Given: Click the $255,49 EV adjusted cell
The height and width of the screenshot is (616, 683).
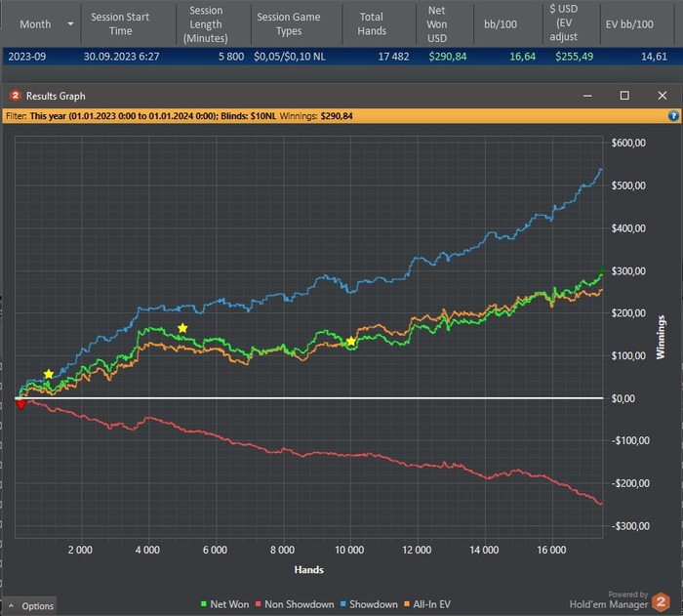Looking at the screenshot, I should tap(574, 57).
